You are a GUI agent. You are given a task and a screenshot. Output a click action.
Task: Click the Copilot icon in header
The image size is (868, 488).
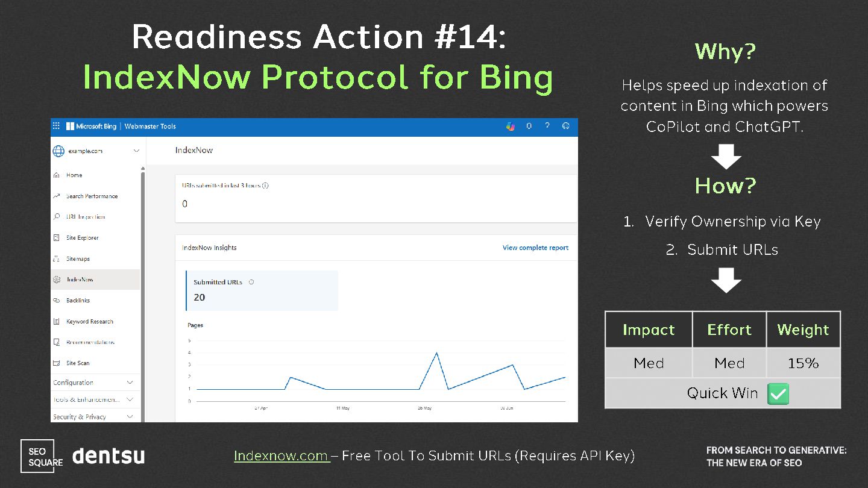click(511, 127)
